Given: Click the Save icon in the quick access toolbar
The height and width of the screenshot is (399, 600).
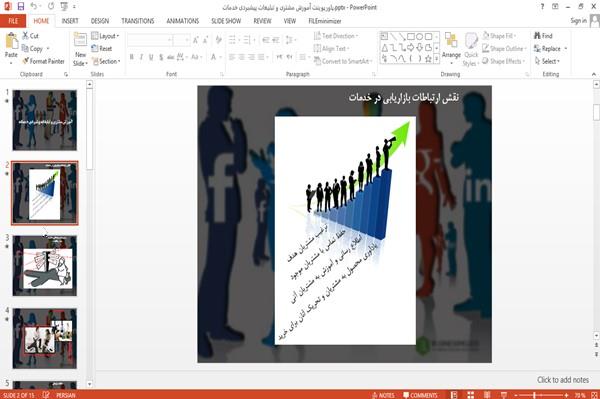Looking at the screenshot, I should (x=21, y=7).
